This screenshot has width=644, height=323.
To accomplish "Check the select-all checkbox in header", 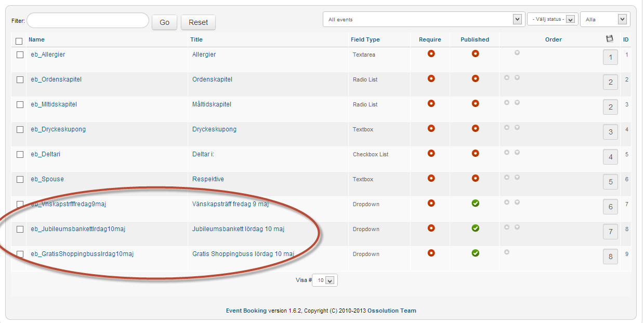I will (19, 41).
